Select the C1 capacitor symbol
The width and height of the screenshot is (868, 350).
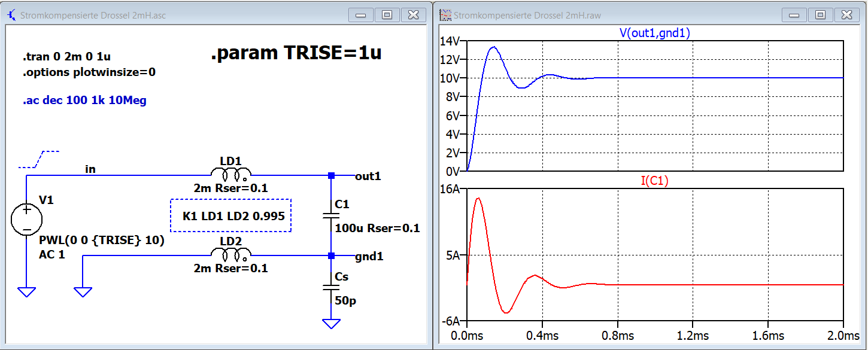[331, 215]
